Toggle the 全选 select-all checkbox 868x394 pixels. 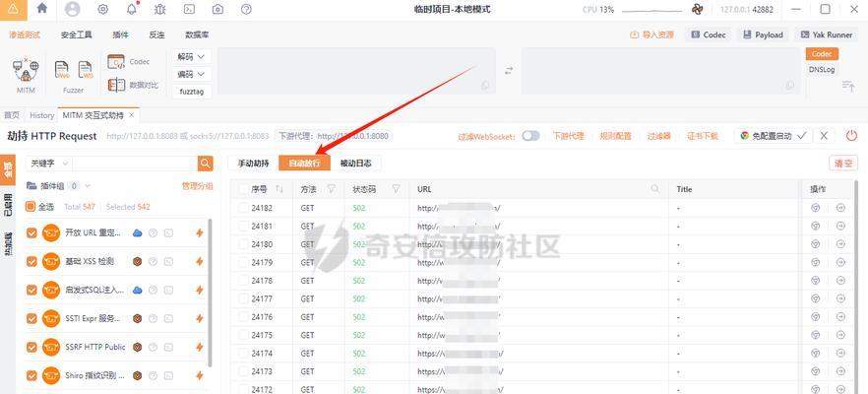pyautogui.click(x=31, y=207)
